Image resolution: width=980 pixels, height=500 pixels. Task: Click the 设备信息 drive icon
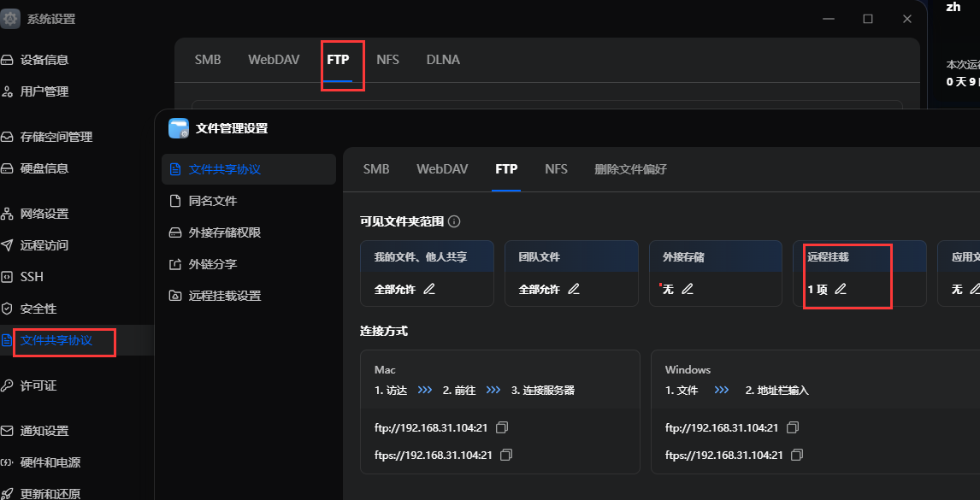7,61
